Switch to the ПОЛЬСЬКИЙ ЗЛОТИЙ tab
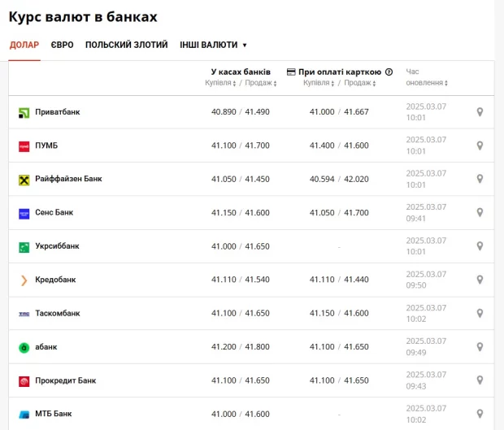 [126, 46]
